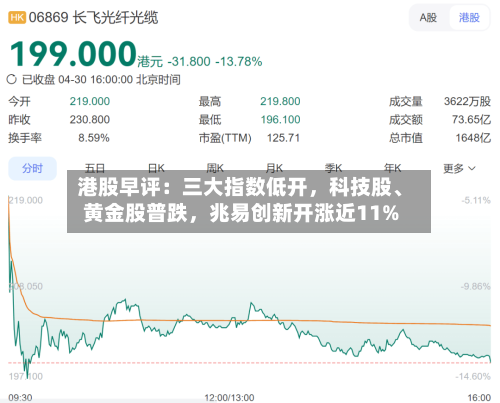Click the orange HK market badge
This screenshot has width=500, height=403.
(x=17, y=17)
